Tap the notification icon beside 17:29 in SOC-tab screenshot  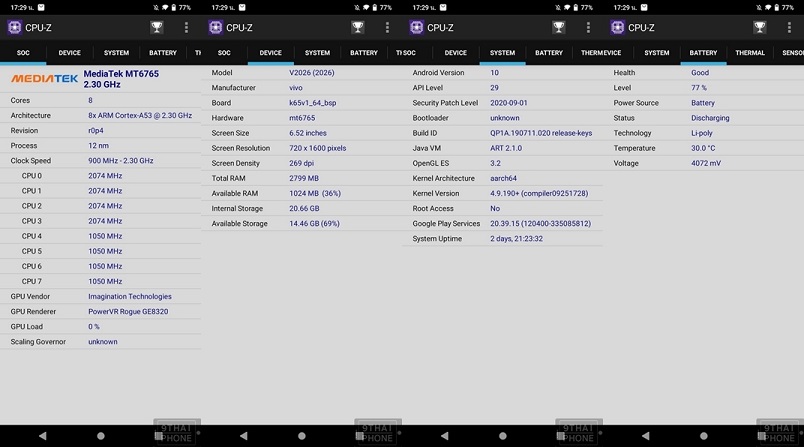[41, 7]
